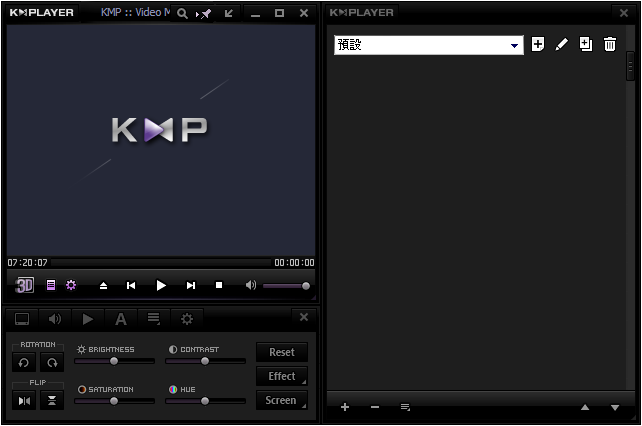Switch to the audio control tab
Screen dimensions: 642x426
click(x=55, y=319)
